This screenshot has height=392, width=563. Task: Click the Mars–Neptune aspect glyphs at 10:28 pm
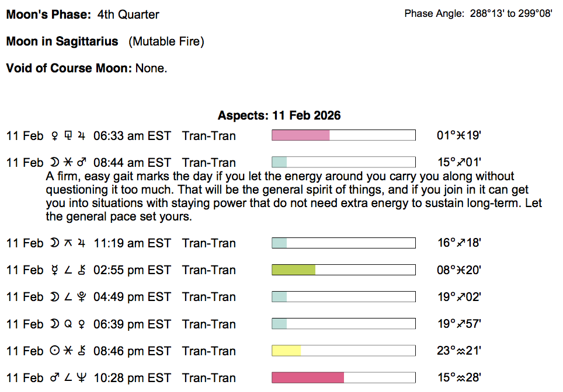(68, 378)
